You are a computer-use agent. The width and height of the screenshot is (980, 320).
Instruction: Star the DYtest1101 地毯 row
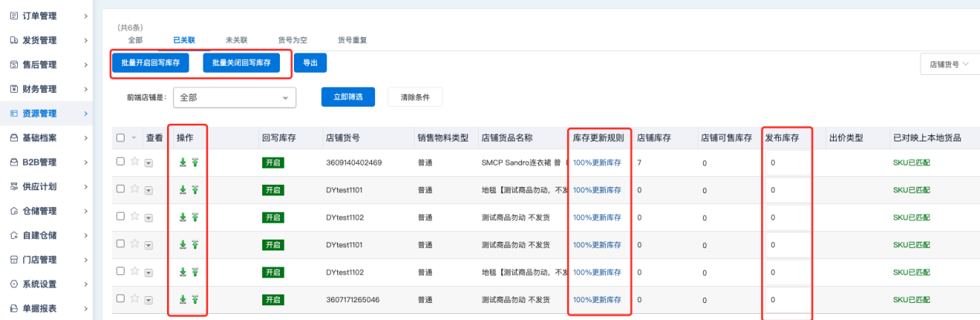pyautogui.click(x=135, y=189)
